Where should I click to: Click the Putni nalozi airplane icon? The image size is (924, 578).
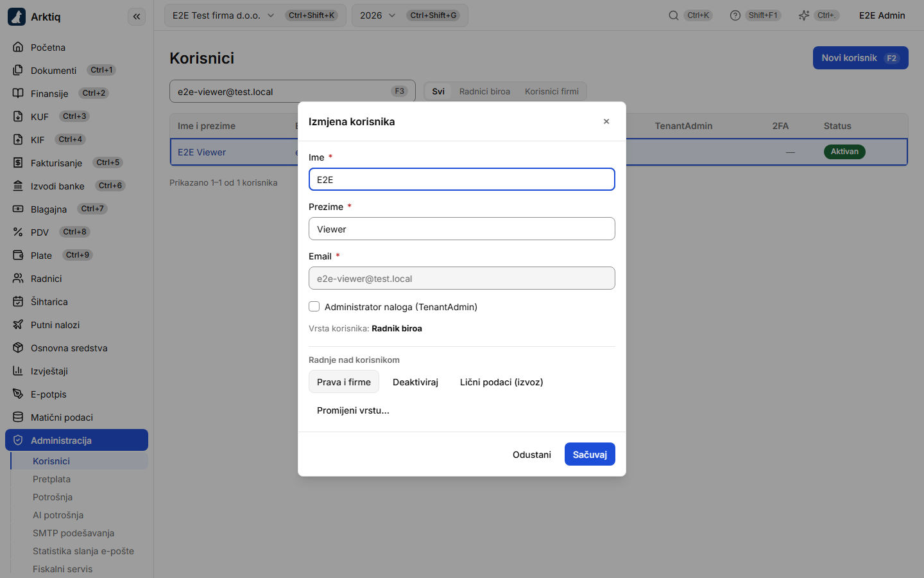(x=18, y=324)
